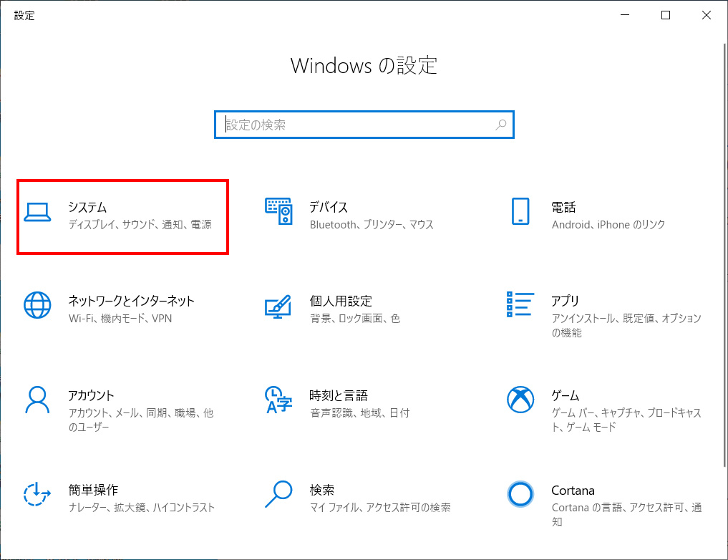Image resolution: width=728 pixels, height=560 pixels.
Task: Select 検索 category title
Action: click(x=322, y=490)
